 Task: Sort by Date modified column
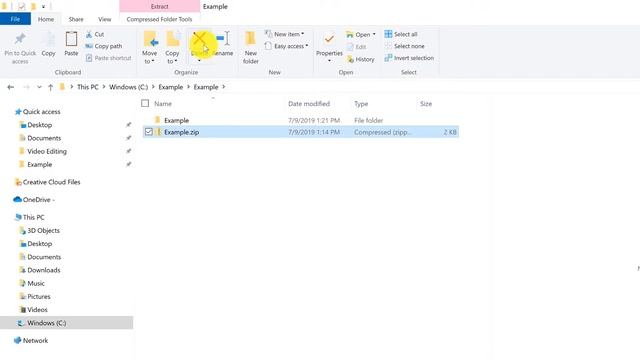pos(309,104)
